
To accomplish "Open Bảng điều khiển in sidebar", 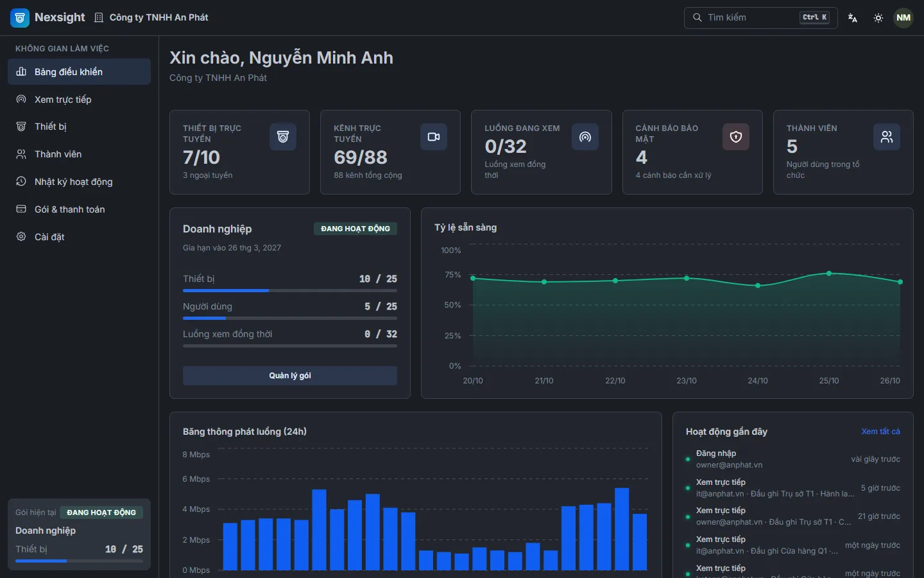I will (x=80, y=72).
